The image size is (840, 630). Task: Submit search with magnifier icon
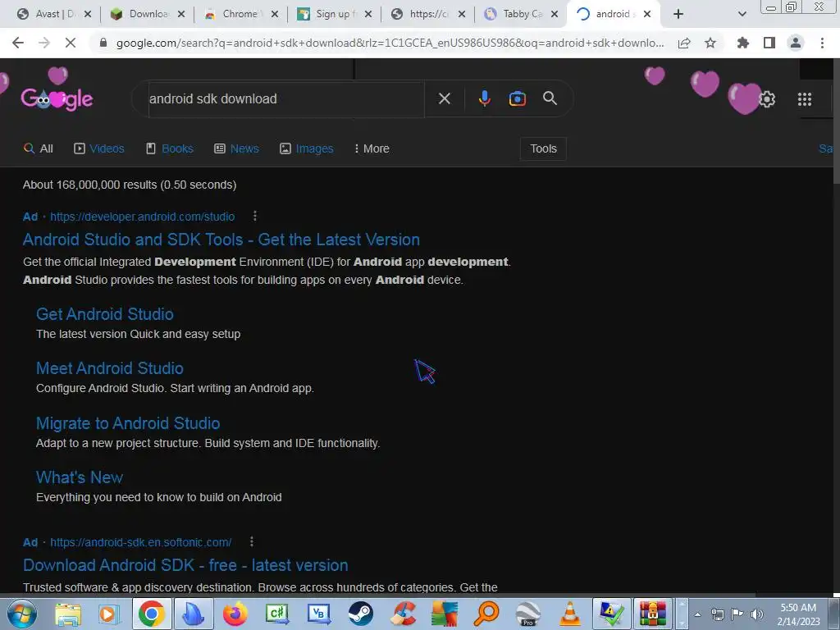point(550,98)
